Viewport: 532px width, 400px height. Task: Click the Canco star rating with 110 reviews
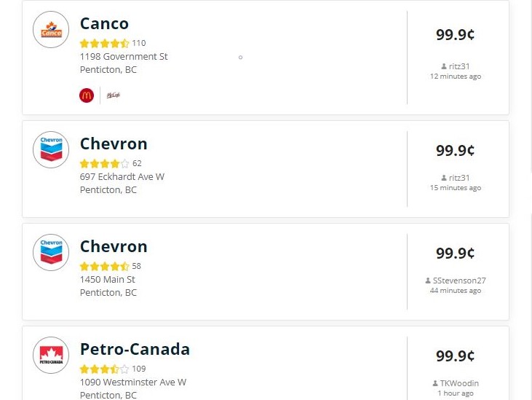click(x=104, y=43)
